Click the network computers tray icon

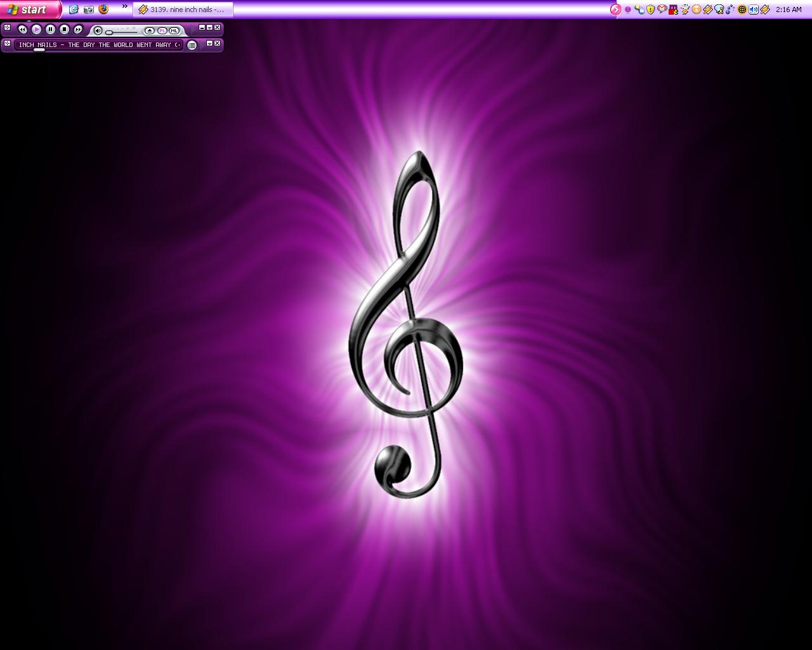click(639, 10)
